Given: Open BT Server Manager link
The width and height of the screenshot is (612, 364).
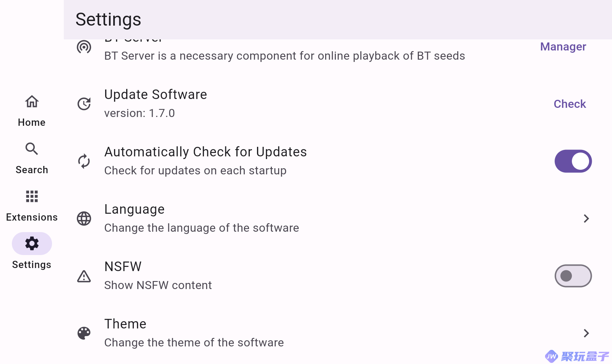Looking at the screenshot, I should [563, 47].
